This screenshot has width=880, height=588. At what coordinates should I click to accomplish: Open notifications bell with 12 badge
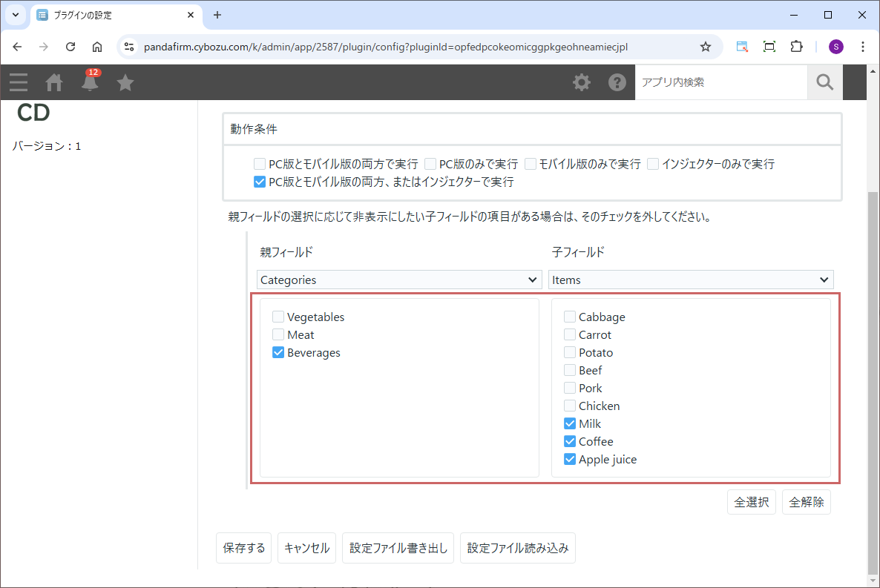[x=90, y=82]
